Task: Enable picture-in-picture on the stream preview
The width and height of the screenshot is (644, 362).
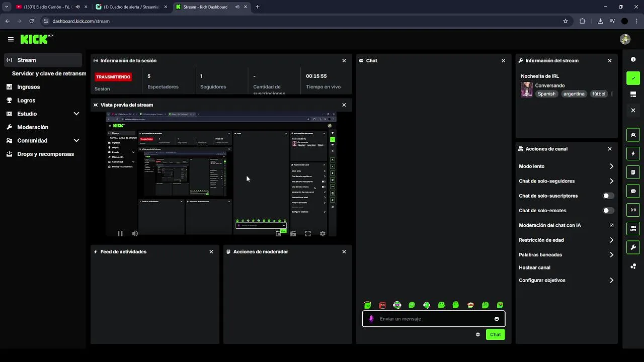Action: 278,233
